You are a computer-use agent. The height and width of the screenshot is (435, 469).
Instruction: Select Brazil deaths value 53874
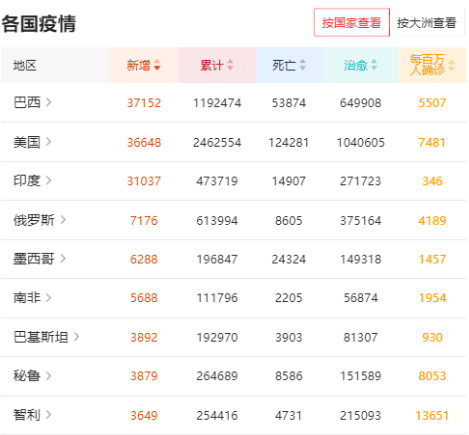289,103
